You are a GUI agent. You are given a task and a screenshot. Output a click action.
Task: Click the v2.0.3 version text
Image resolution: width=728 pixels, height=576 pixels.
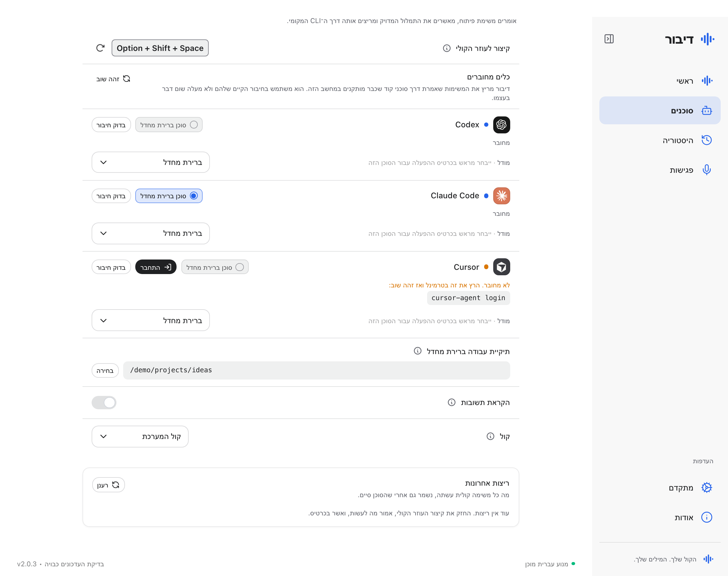tap(27, 564)
